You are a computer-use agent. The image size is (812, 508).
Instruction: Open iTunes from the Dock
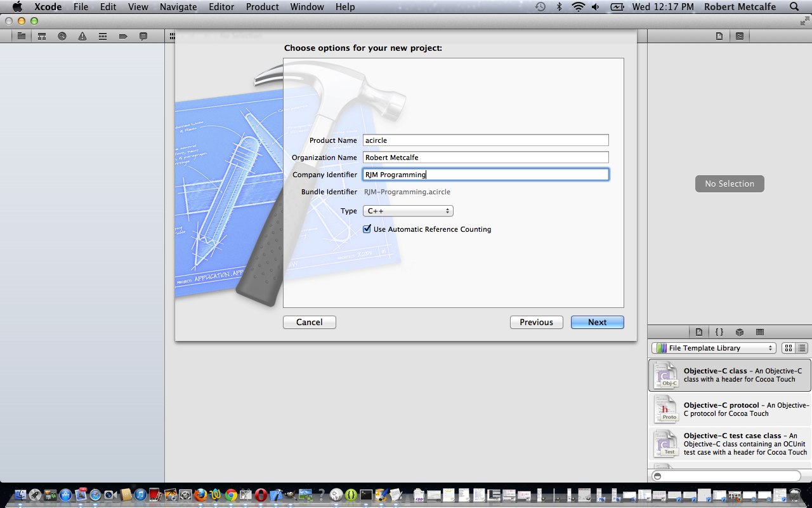point(141,495)
